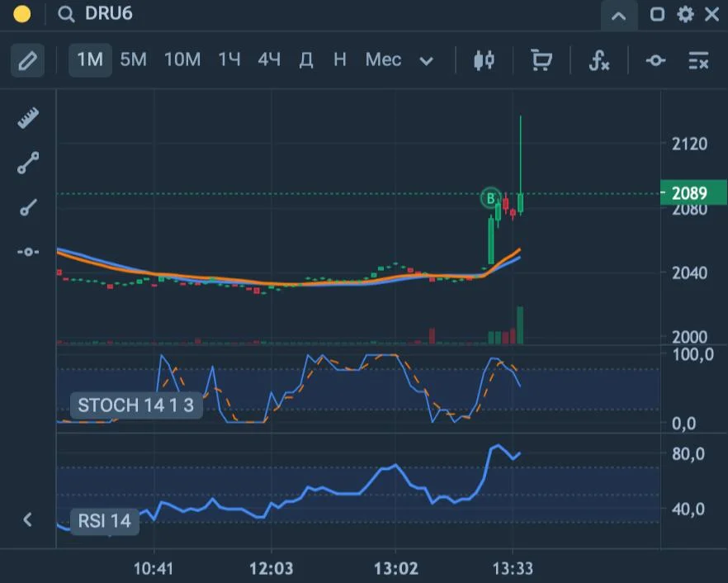
Task: Expand left panel using the arrow
Action: 27,519
